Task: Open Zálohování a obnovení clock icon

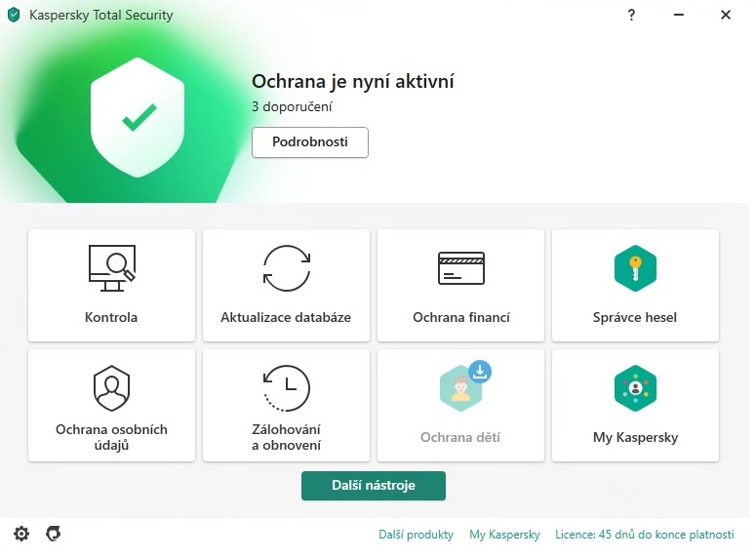Action: (x=287, y=388)
